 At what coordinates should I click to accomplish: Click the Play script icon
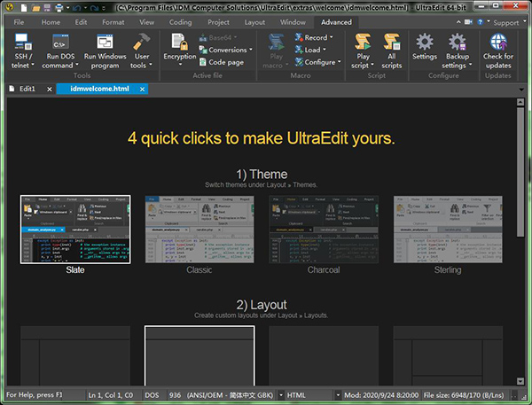[x=363, y=42]
